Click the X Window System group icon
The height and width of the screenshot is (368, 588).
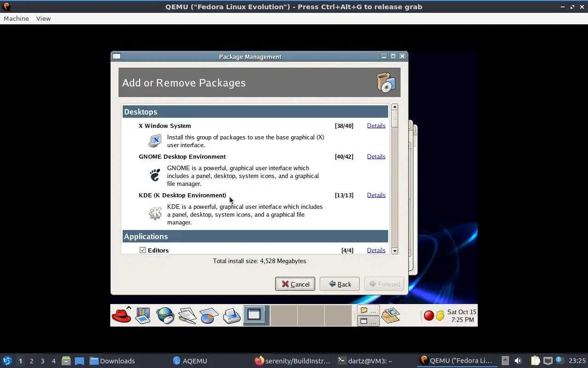(155, 141)
